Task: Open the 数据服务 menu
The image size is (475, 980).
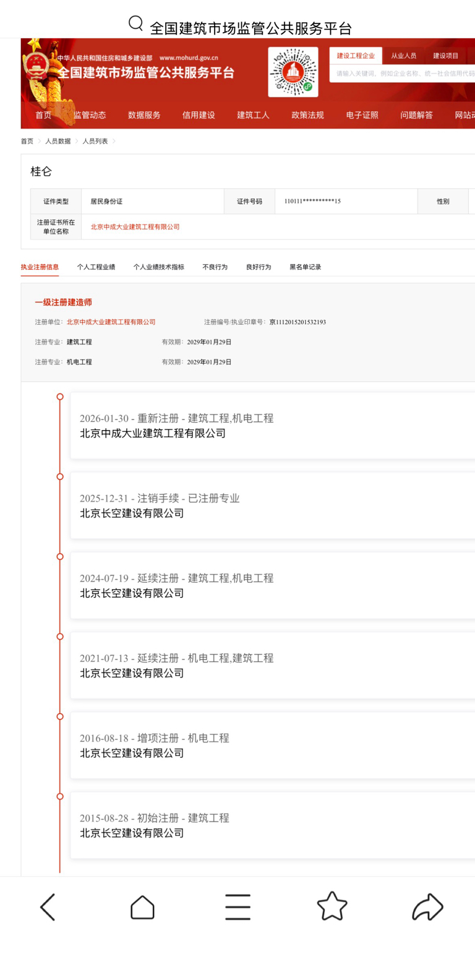Action: (x=144, y=115)
